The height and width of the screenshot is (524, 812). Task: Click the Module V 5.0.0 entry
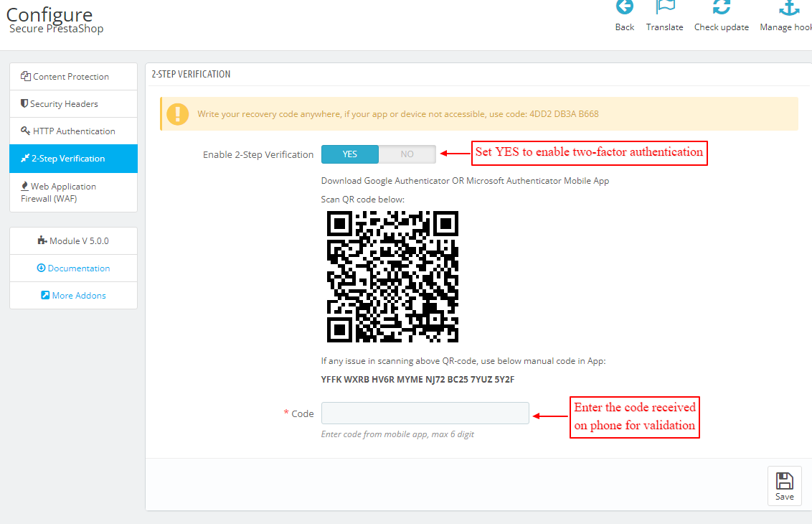pos(74,241)
